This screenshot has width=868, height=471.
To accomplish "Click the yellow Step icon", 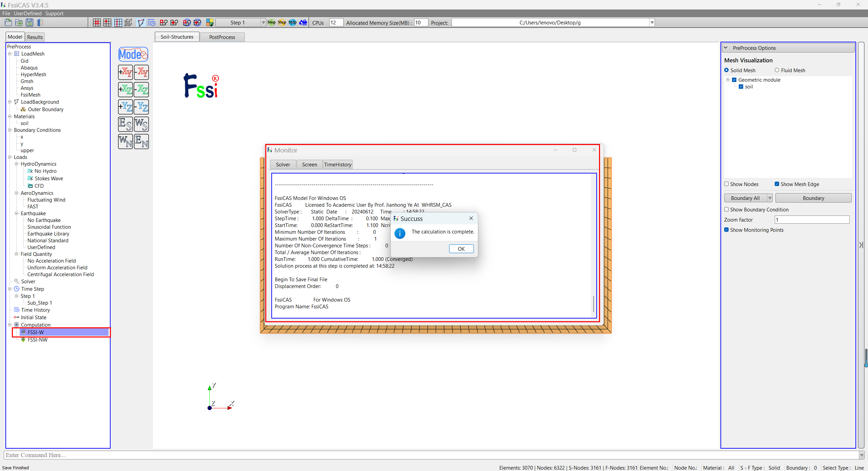I will (x=282, y=22).
